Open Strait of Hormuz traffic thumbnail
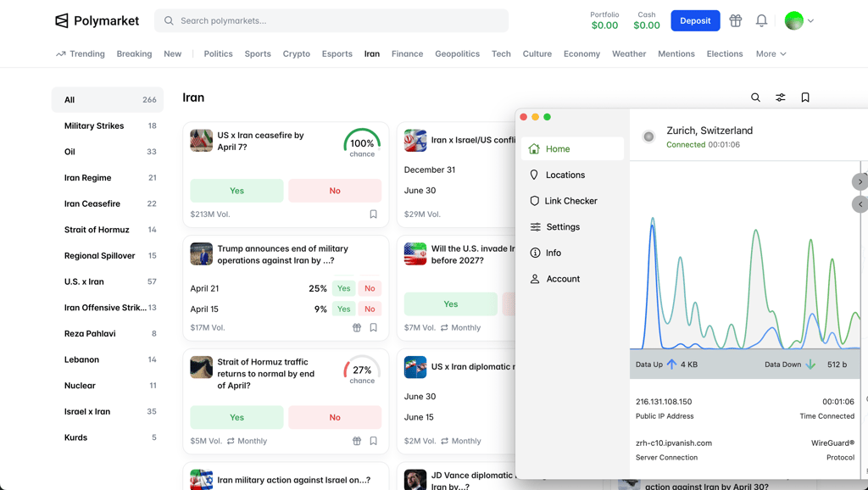 (x=202, y=367)
